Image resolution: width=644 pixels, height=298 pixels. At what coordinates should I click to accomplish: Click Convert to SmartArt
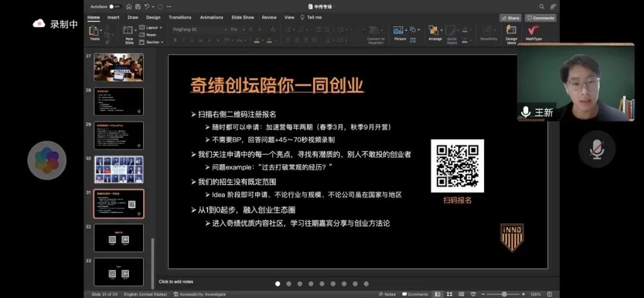[x=376, y=35]
